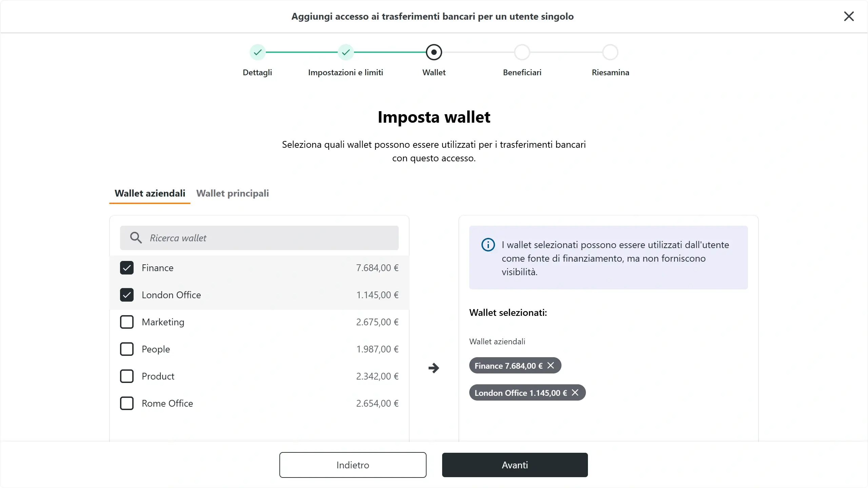Screen dimensions: 868x488
Task: Enable the People wallet checkbox
Action: coord(127,349)
